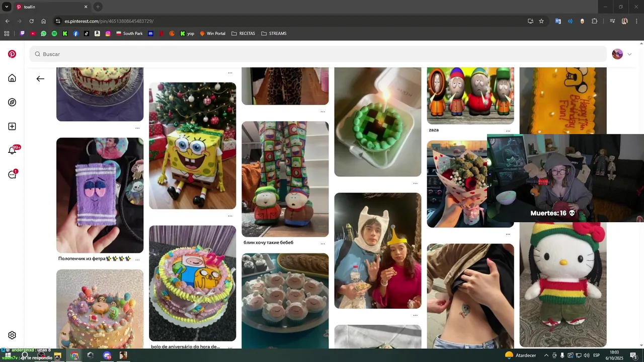This screenshot has height=362, width=644.
Task: Open South Park figurines 'zaza' pin
Action: (x=470, y=96)
